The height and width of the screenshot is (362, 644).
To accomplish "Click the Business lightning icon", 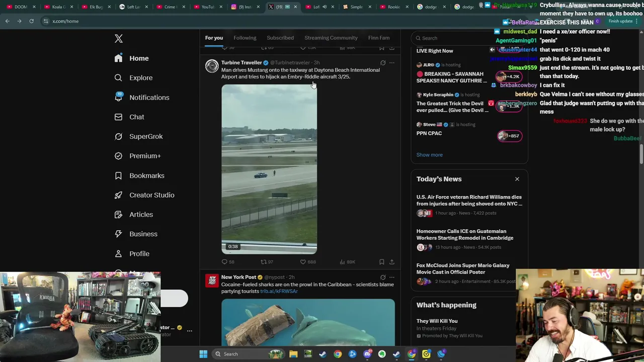I will click(x=118, y=234).
